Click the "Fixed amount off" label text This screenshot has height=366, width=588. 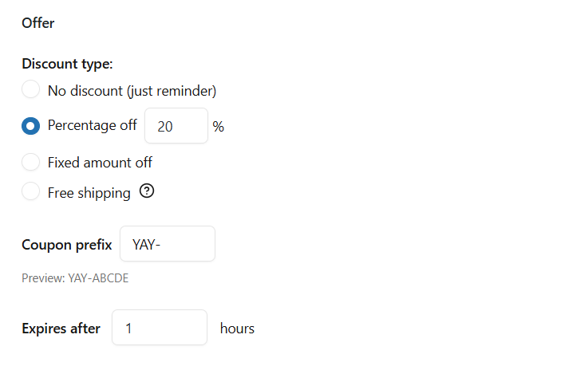[100, 163]
